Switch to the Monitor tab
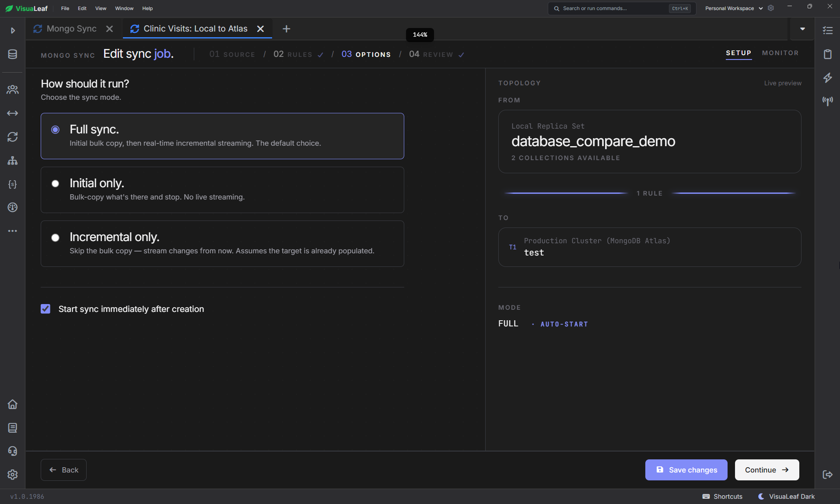 click(780, 53)
